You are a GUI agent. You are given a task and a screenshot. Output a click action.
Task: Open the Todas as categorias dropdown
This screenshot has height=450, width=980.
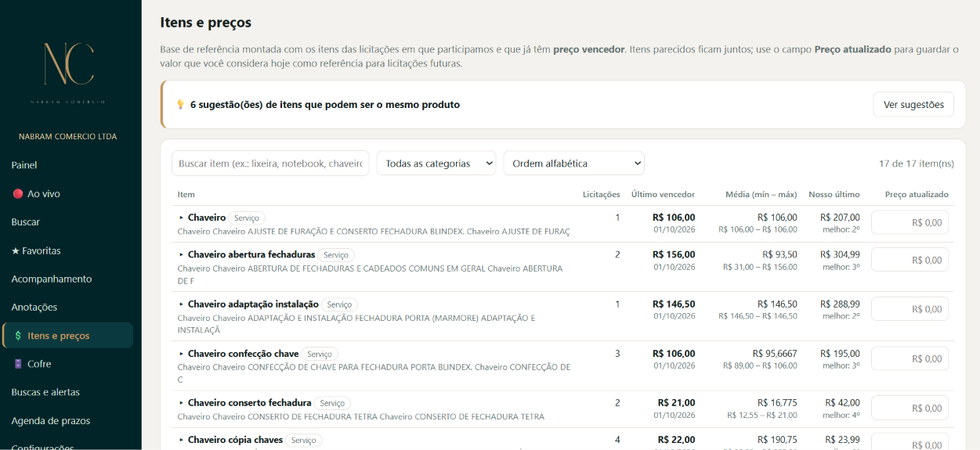436,164
